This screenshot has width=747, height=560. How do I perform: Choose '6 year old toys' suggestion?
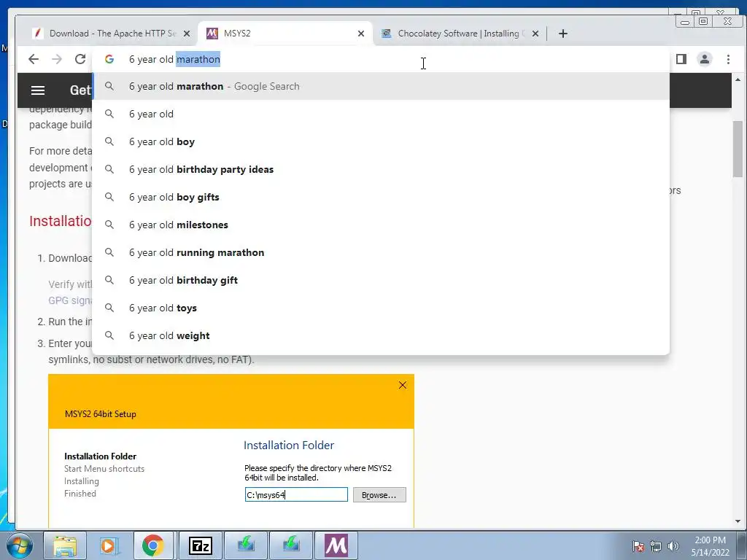(x=381, y=308)
